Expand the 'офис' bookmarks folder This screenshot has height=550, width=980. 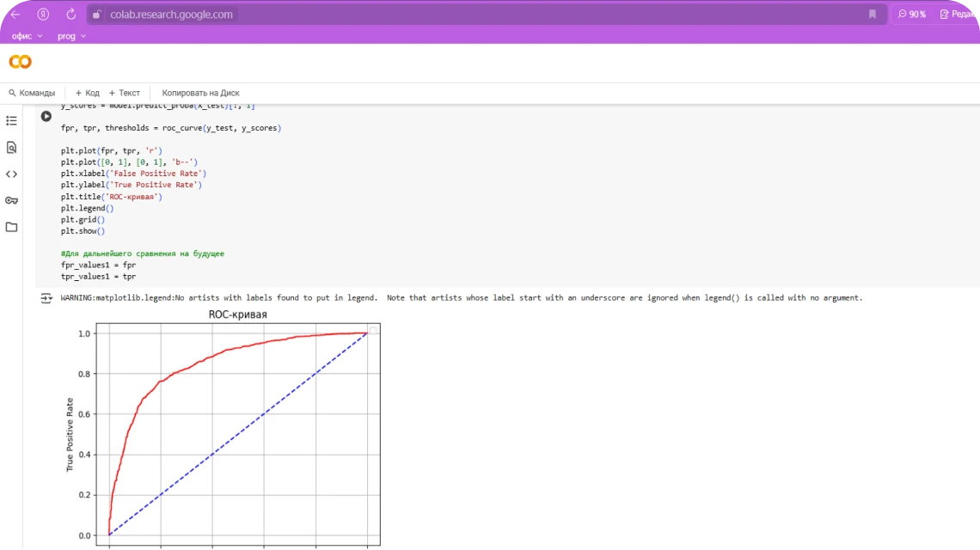[x=27, y=36]
